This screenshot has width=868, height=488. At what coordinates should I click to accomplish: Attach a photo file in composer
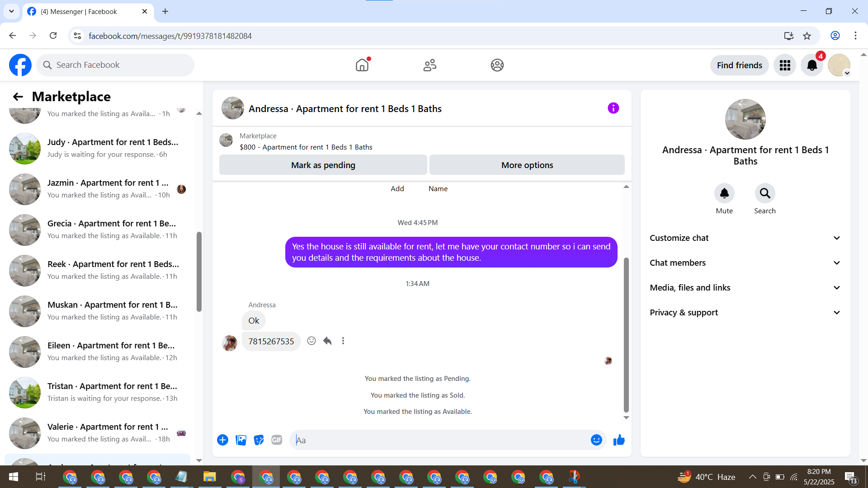[241, 440]
